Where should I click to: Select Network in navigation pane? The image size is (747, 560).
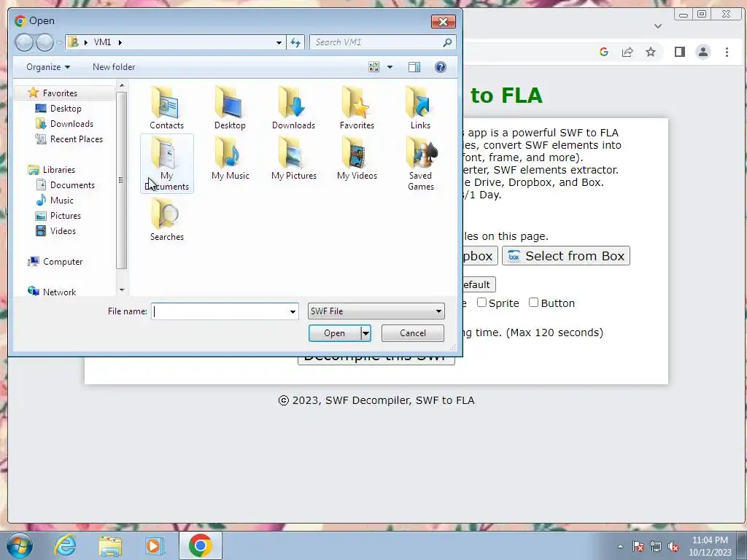(x=59, y=292)
